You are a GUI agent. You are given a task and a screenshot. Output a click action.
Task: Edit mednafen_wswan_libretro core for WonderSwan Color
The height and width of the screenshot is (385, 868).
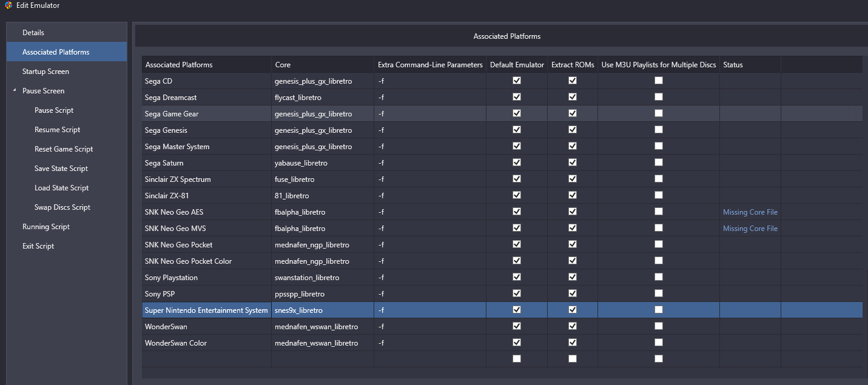323,343
